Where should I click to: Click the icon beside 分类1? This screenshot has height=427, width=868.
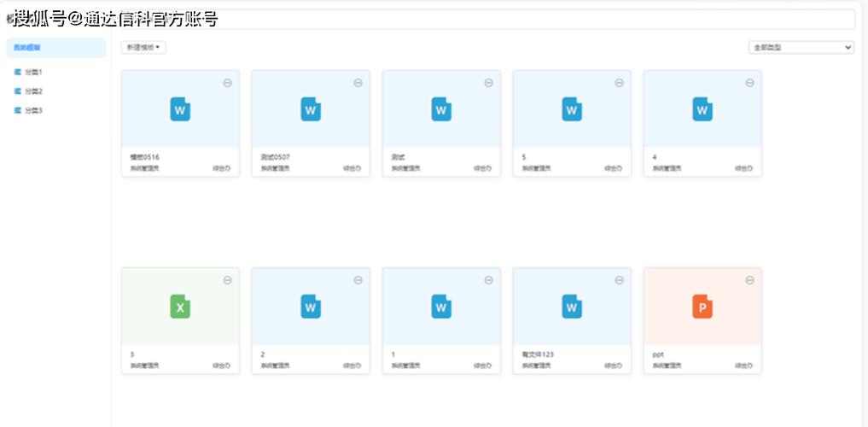[x=18, y=72]
